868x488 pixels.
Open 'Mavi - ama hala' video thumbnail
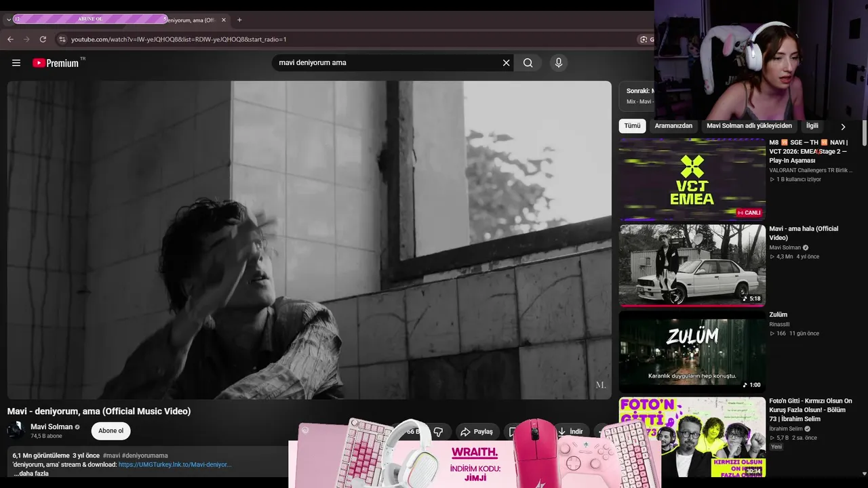click(x=692, y=266)
